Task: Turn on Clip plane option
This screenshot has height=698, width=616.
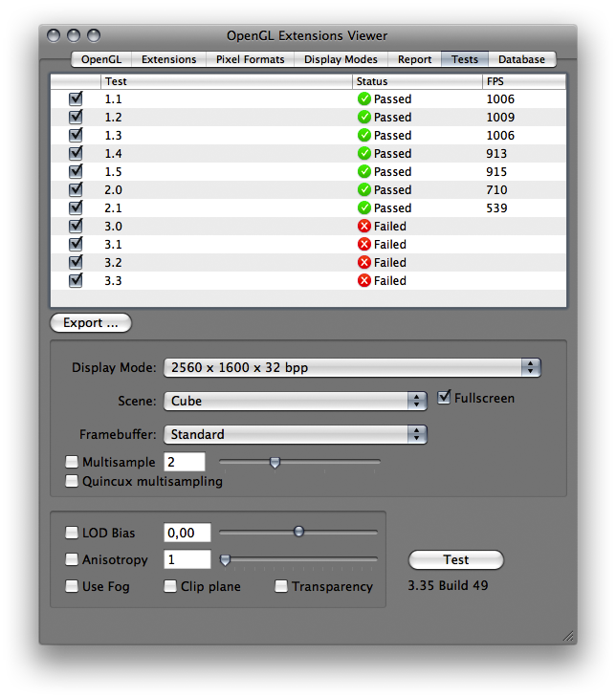Action: pyautogui.click(x=170, y=586)
